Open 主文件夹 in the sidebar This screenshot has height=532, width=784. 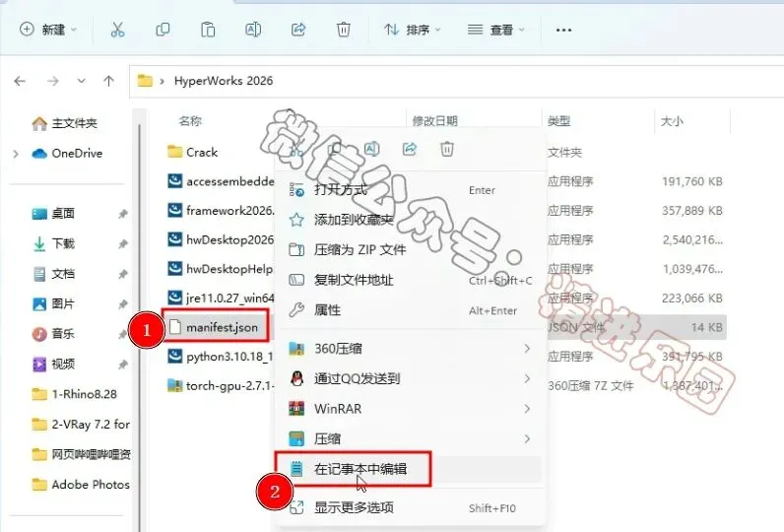click(x=64, y=123)
